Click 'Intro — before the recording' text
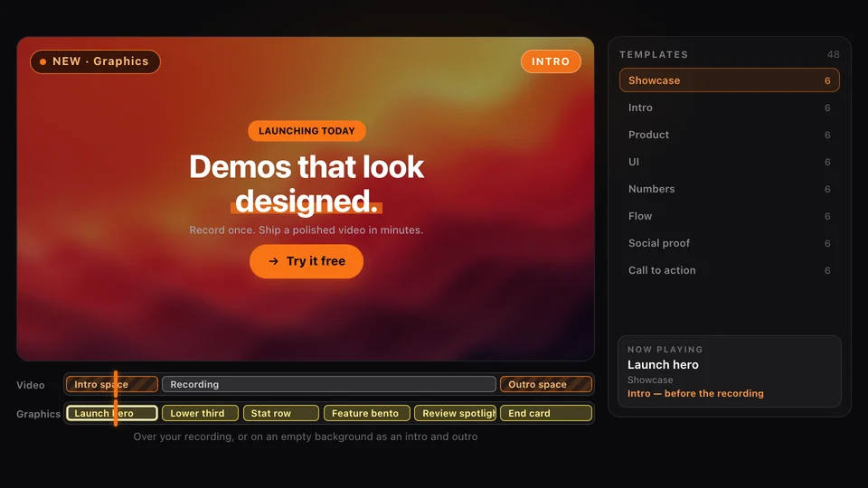 (x=695, y=393)
